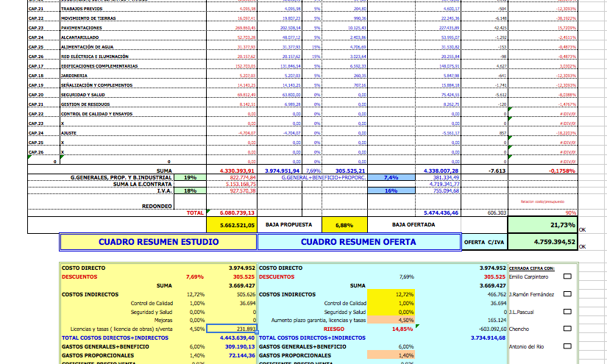Tick the J.Ramón Fernández checkbox
Screen dimensions: 607x364
[567, 294]
